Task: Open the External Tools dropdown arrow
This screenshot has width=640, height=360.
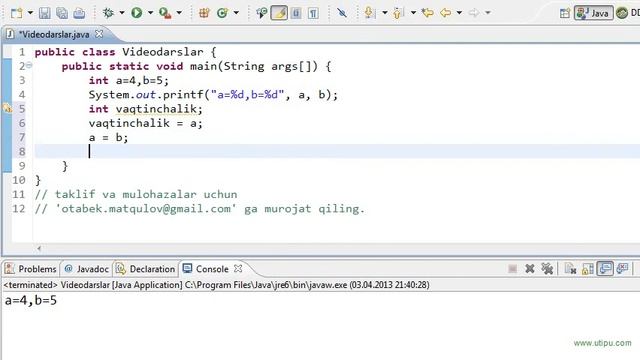Action: coord(179,13)
